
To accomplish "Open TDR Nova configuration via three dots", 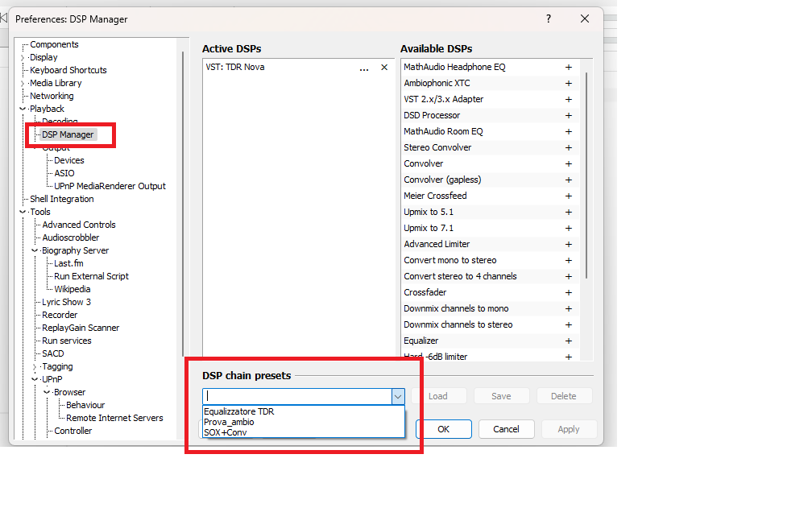I will point(364,68).
